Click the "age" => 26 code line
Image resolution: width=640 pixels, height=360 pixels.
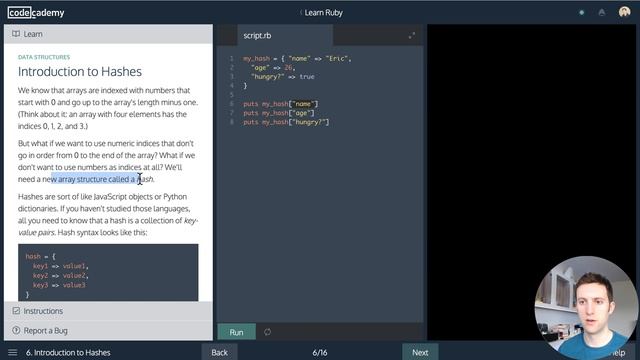273,67
